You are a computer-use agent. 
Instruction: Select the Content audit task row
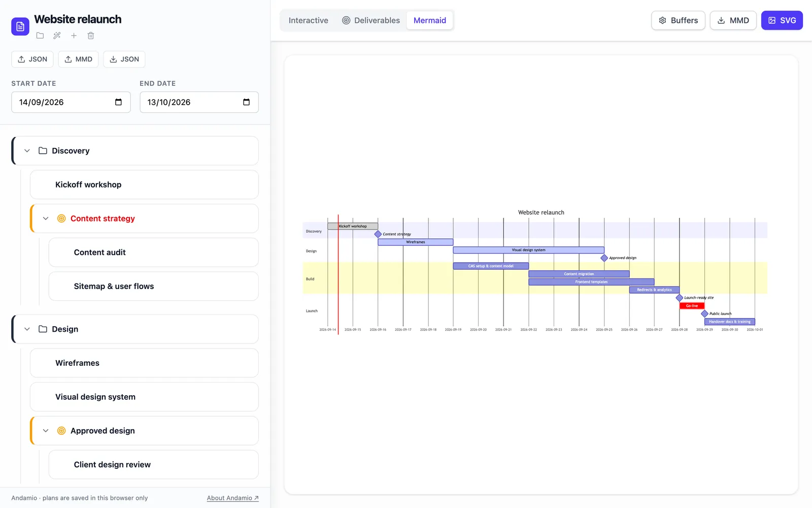pos(153,252)
